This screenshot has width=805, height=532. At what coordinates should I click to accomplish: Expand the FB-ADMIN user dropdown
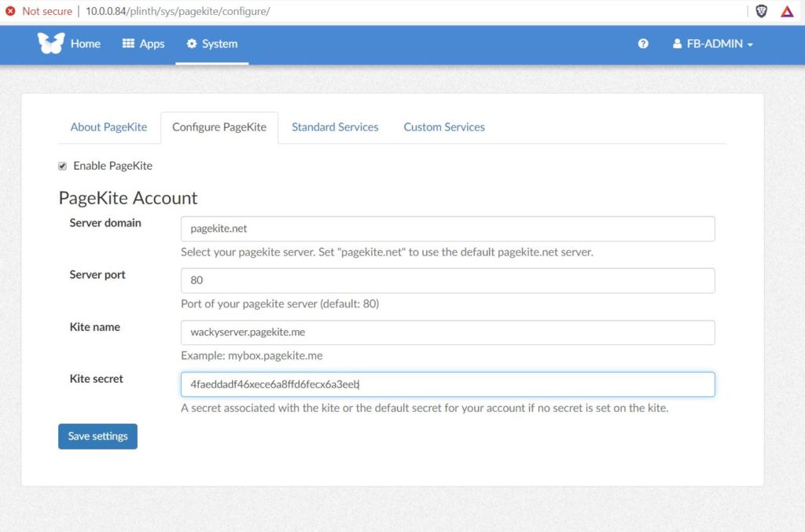point(712,43)
